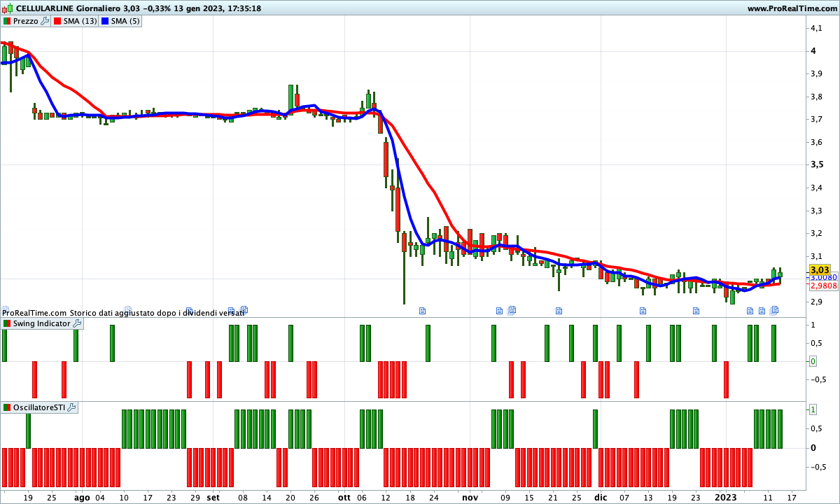Screen dimensions: 840x504
Task: Click the candlestick chart icon beside CELLULARLINE title
Action: 8,8
